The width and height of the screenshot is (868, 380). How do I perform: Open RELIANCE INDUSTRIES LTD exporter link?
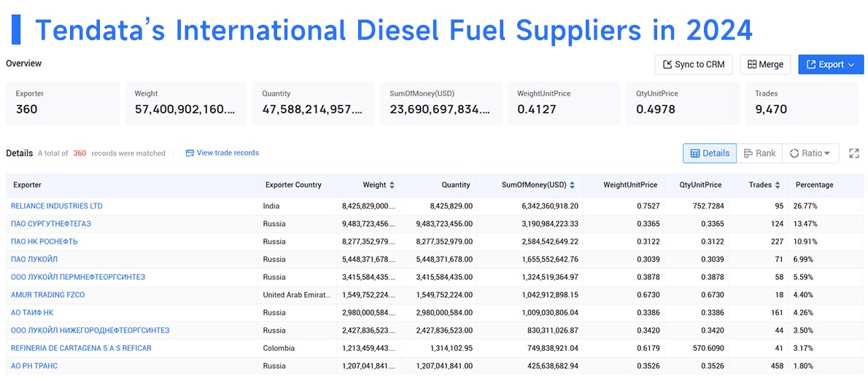[56, 206]
